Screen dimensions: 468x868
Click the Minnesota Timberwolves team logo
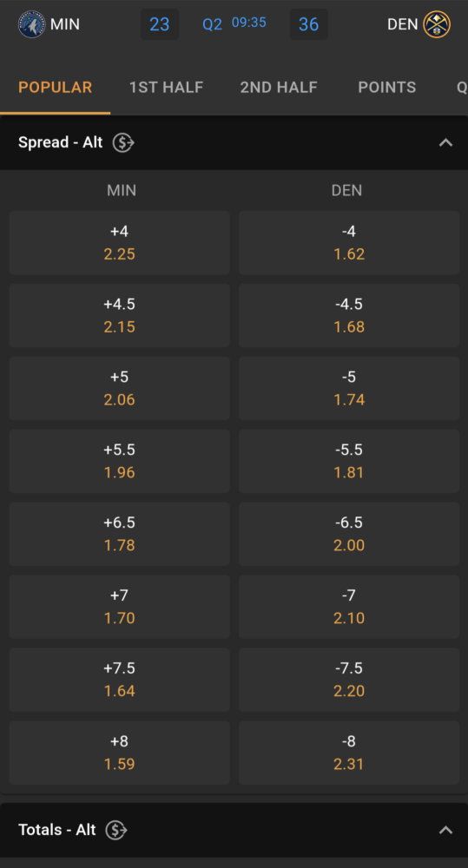pos(31,24)
